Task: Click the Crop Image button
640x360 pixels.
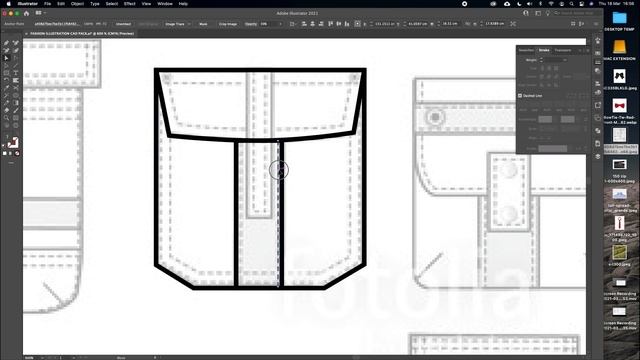Action: click(228, 24)
